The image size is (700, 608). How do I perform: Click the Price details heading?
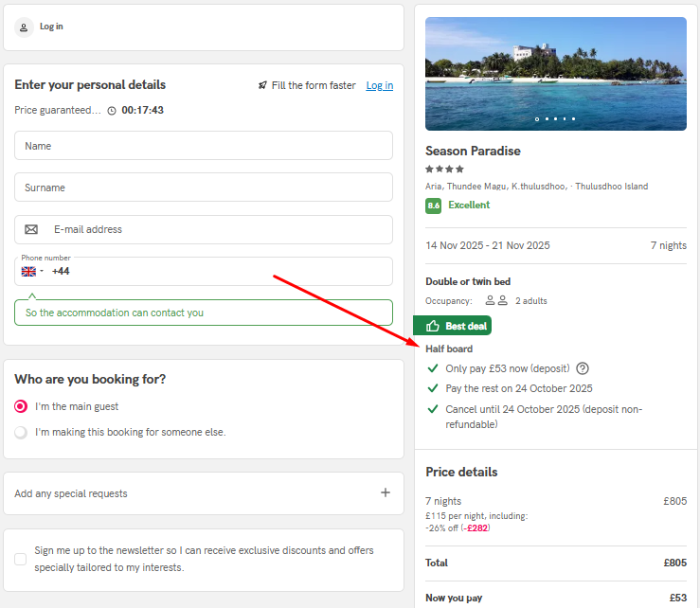(x=461, y=472)
